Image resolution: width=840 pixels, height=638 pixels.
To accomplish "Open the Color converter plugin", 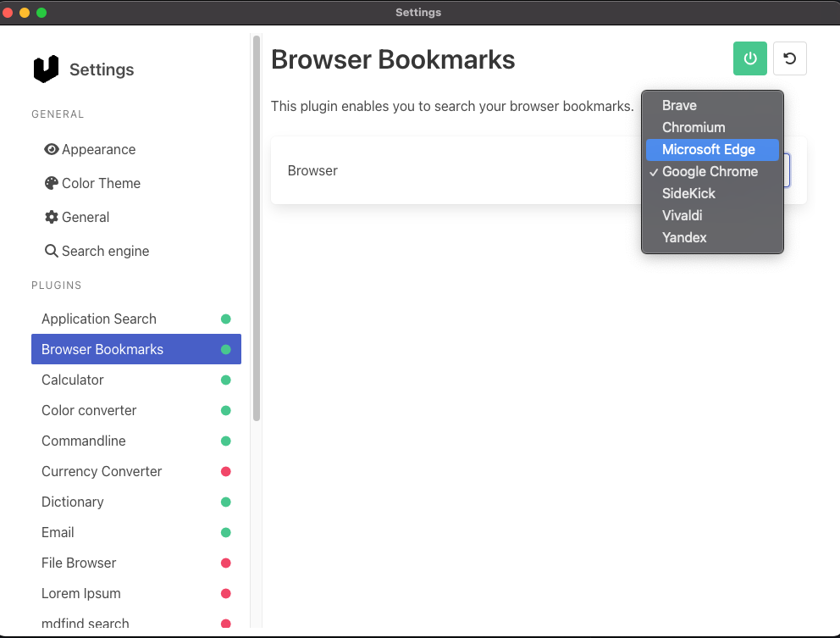I will click(136, 410).
